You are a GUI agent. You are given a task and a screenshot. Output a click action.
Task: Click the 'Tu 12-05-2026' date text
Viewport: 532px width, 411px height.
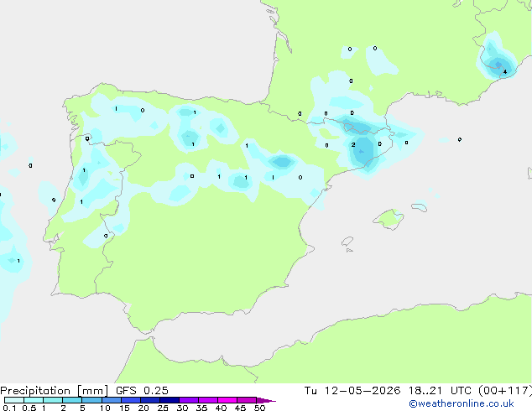pos(352,391)
